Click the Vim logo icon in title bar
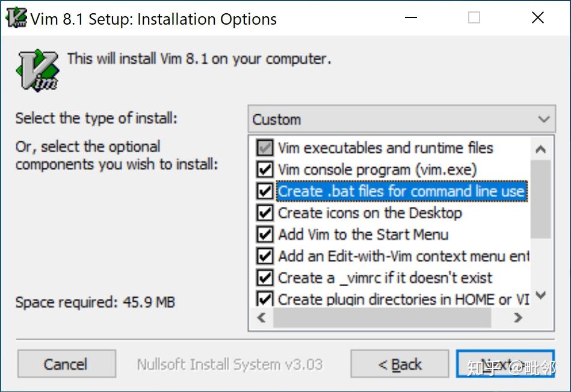This screenshot has height=392, width=571. [x=16, y=18]
